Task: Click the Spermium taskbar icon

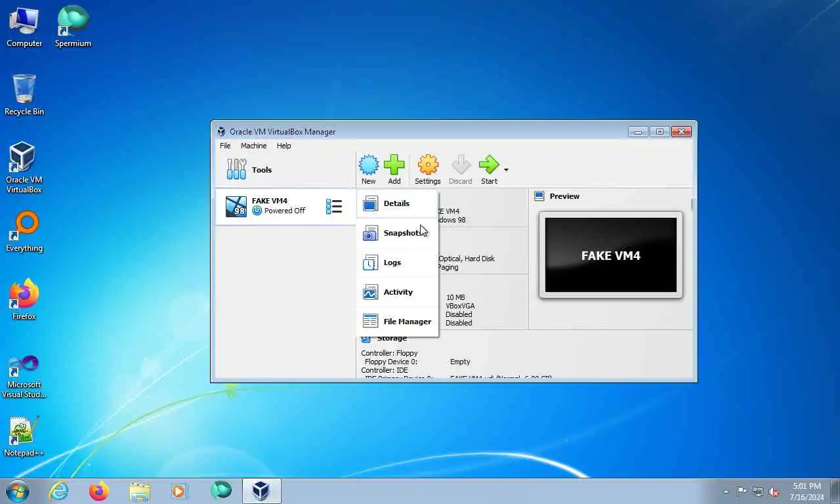Action: click(221, 490)
